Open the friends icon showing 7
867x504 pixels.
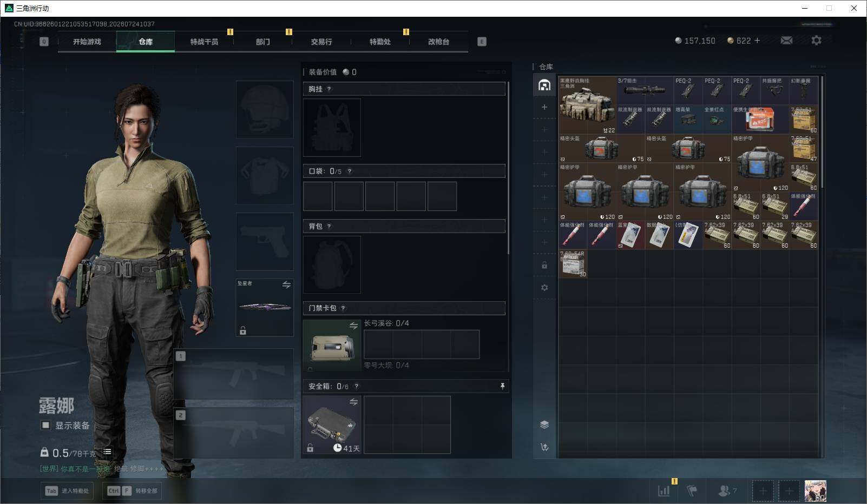[x=727, y=490]
